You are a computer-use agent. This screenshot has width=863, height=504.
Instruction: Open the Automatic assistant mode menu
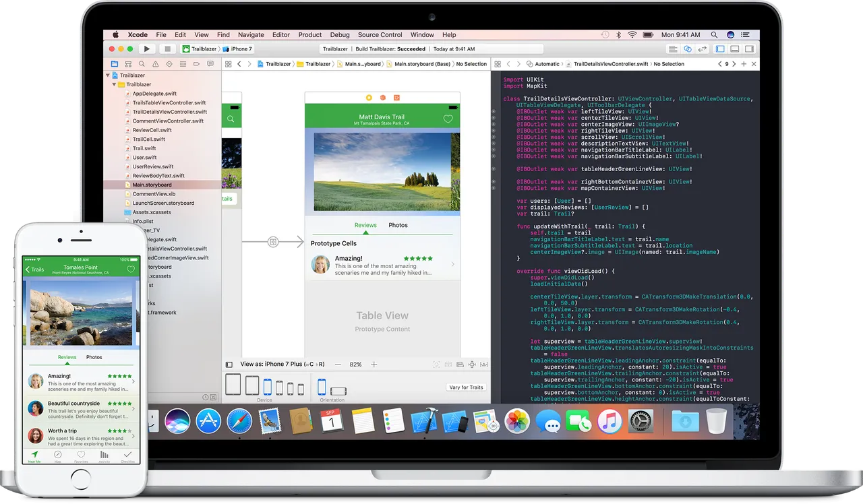coord(543,64)
